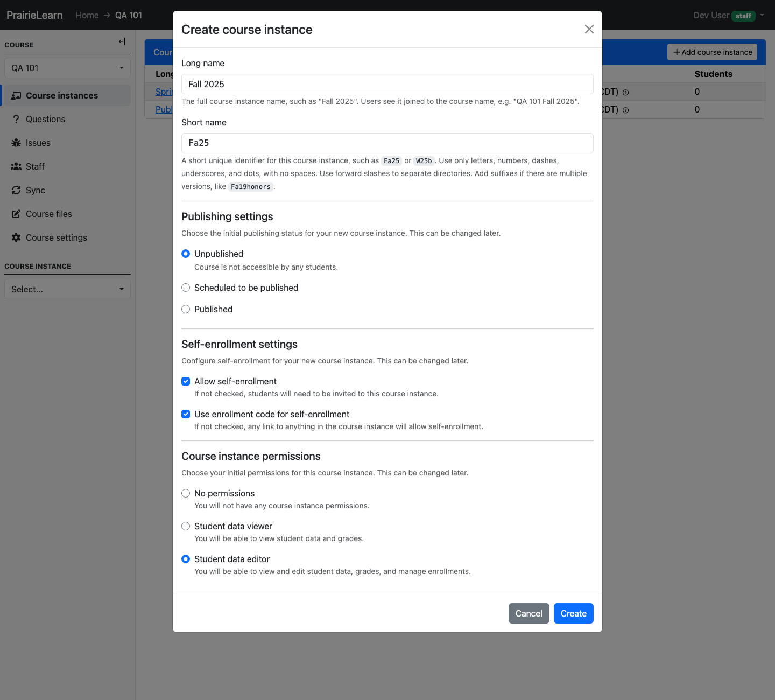The image size is (775, 700).
Task: Collapse the sidebar with the arrow icon
Action: pos(122,41)
